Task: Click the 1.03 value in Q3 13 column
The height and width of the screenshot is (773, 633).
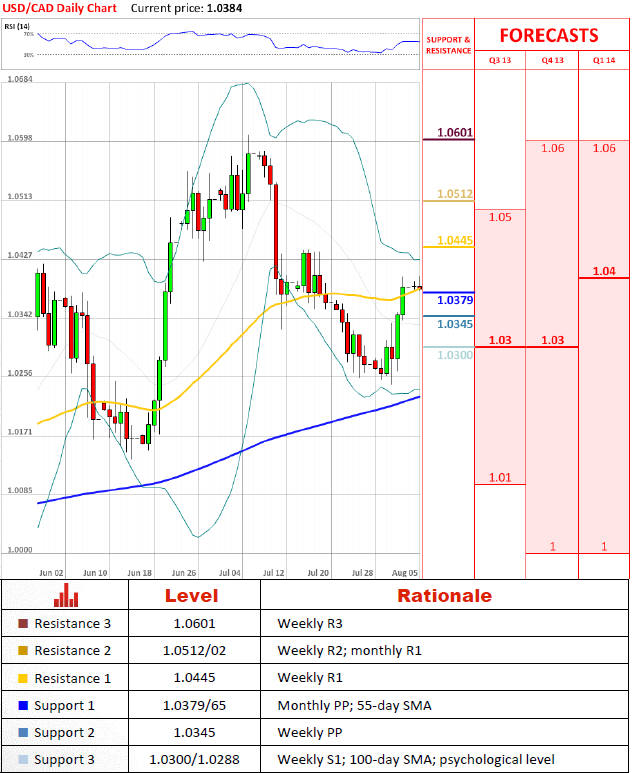Action: pos(500,340)
